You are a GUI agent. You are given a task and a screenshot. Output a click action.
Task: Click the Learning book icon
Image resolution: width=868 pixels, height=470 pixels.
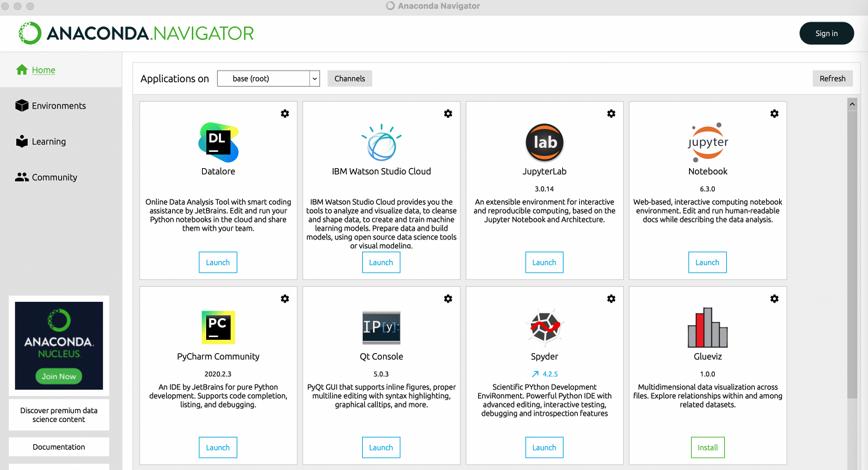(22, 142)
